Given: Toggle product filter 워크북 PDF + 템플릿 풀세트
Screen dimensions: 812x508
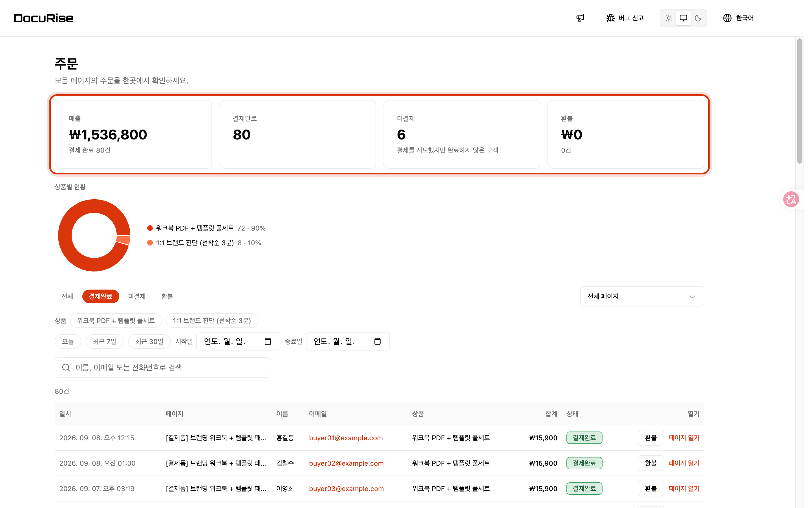Looking at the screenshot, I should coord(116,321).
